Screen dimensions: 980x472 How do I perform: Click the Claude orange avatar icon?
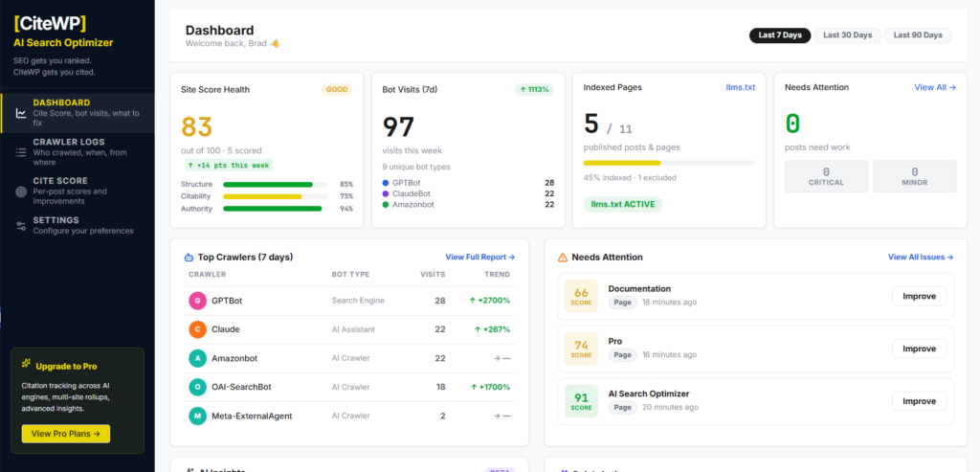(197, 329)
